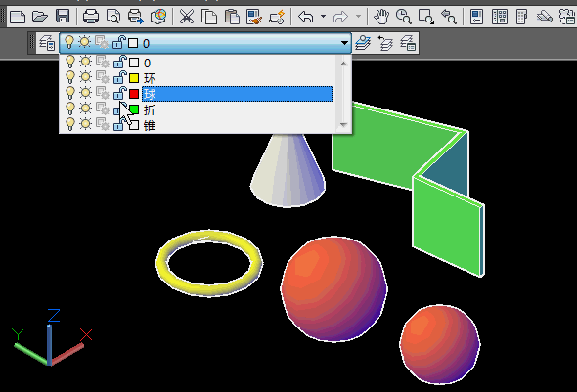Select the Cut scissors icon
Image resolution: width=577 pixels, height=392 pixels.
pyautogui.click(x=187, y=17)
